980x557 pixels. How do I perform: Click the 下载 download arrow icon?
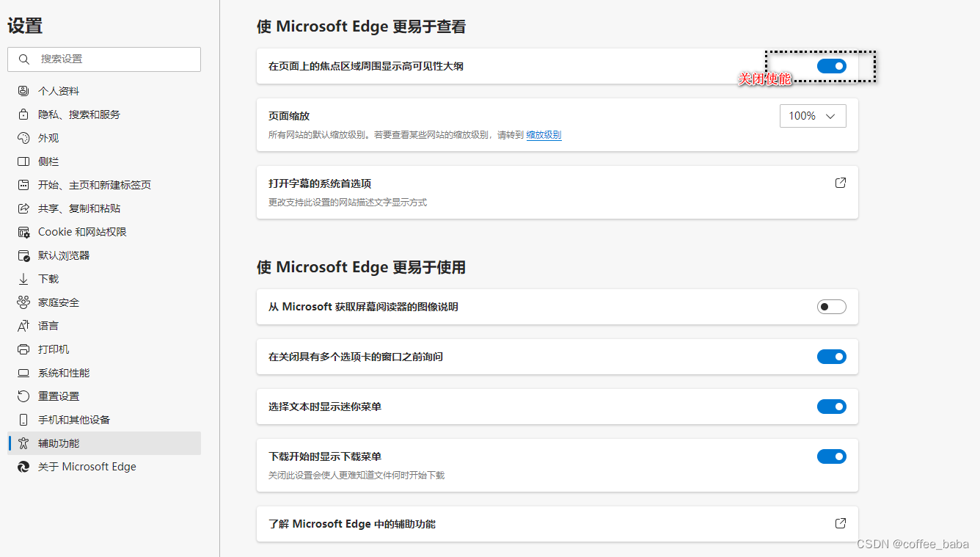(x=23, y=279)
